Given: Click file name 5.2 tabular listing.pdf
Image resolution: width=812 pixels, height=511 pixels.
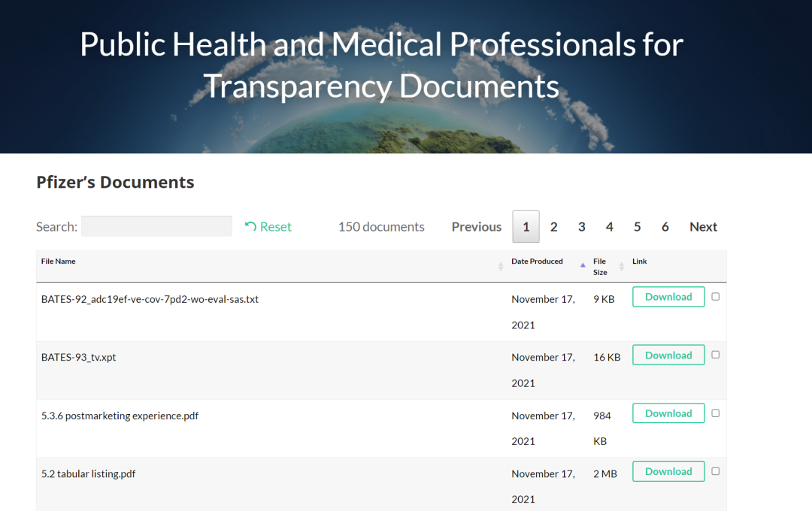Looking at the screenshot, I should point(88,473).
